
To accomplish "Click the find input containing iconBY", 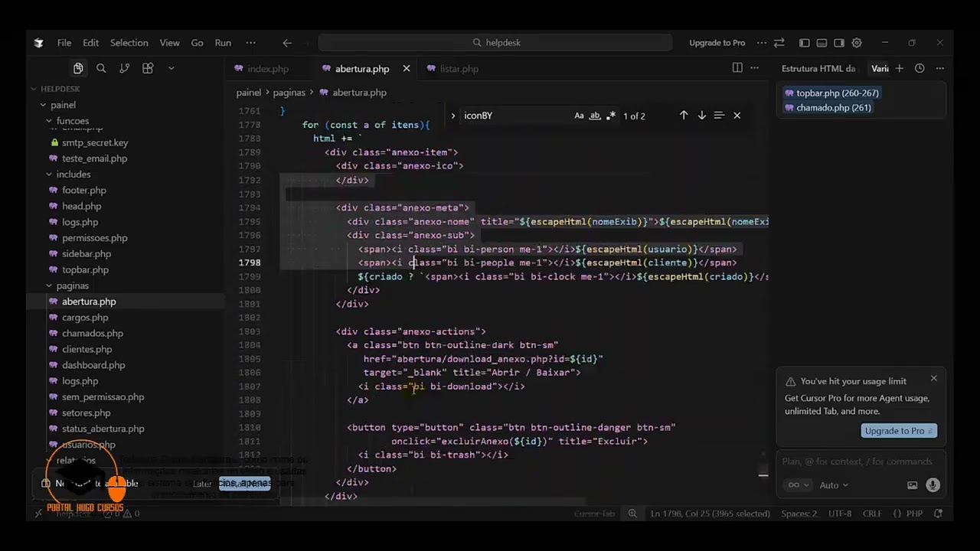I will point(514,116).
